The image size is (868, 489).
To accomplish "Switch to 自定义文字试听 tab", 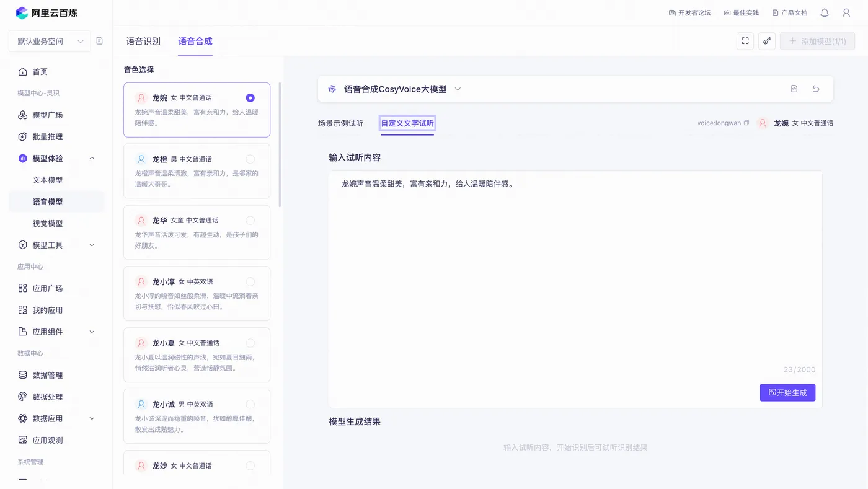I will (x=407, y=123).
